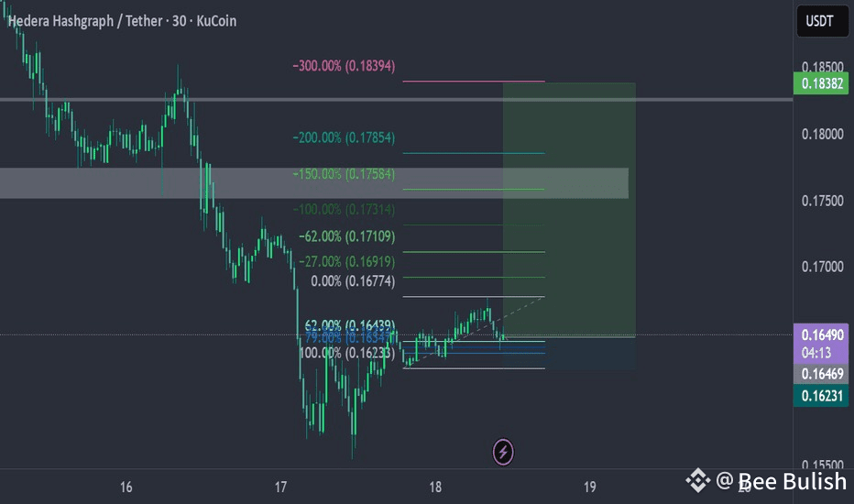Open the USDT currency selector

click(x=822, y=21)
